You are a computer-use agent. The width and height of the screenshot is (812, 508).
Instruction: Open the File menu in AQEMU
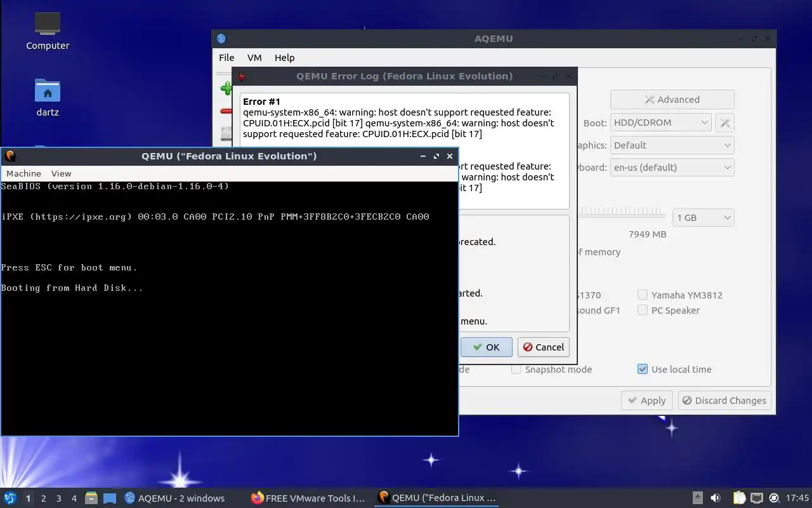point(226,57)
